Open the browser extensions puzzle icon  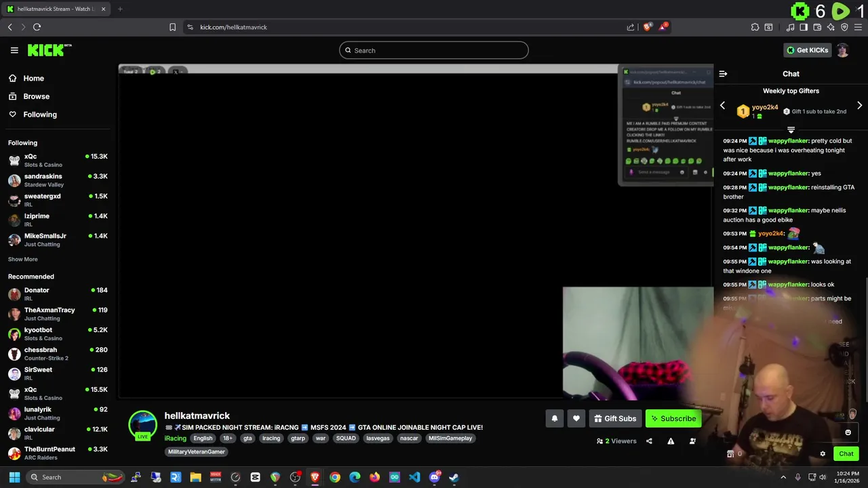[755, 27]
